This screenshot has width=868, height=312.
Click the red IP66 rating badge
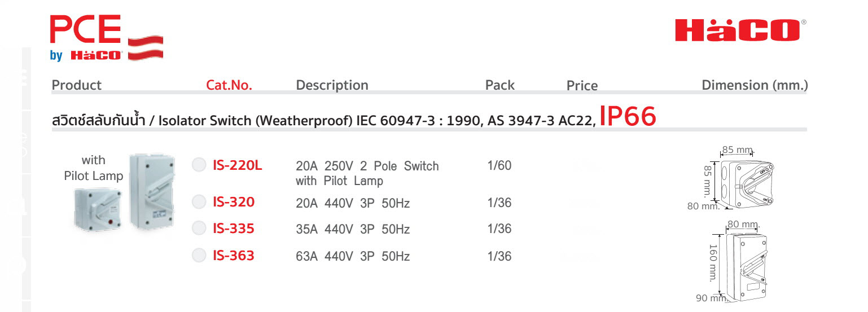click(628, 116)
